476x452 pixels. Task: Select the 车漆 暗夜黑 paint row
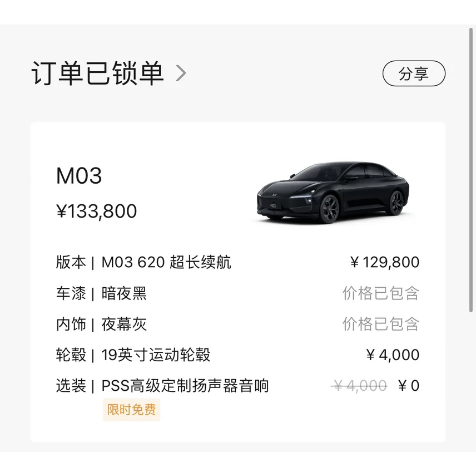101,293
